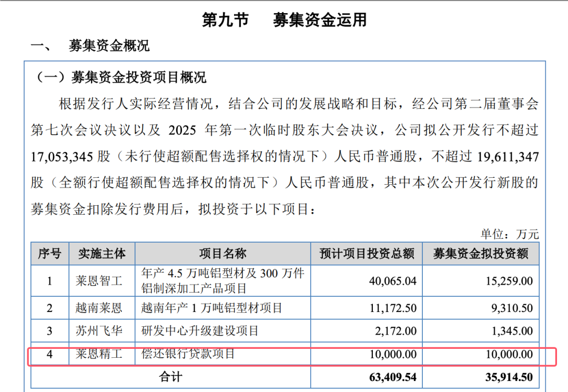
Task: Click the subheading '（一）募集资金投资项目概况'
Action: coord(120,77)
